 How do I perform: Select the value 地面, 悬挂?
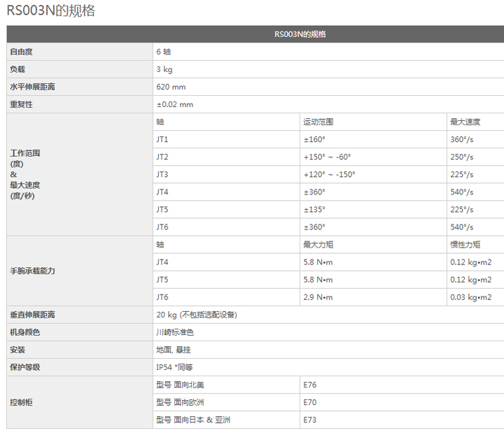pos(174,350)
